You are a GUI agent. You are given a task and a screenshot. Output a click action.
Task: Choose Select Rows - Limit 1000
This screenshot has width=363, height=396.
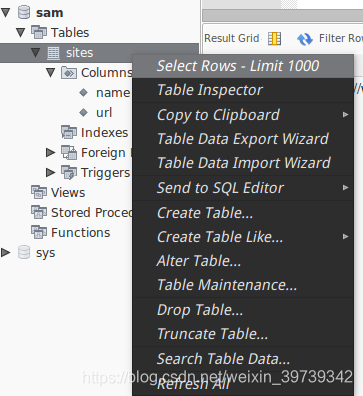[243, 66]
